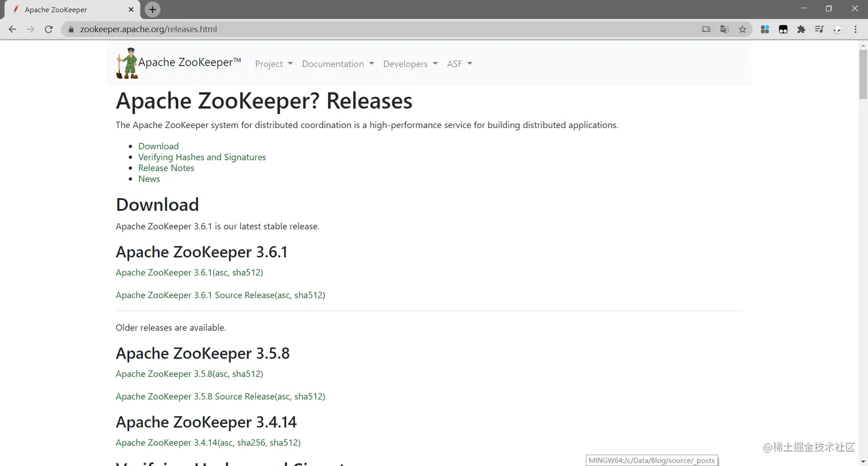
Task: Click the lock icon in the address bar
Action: click(x=71, y=29)
